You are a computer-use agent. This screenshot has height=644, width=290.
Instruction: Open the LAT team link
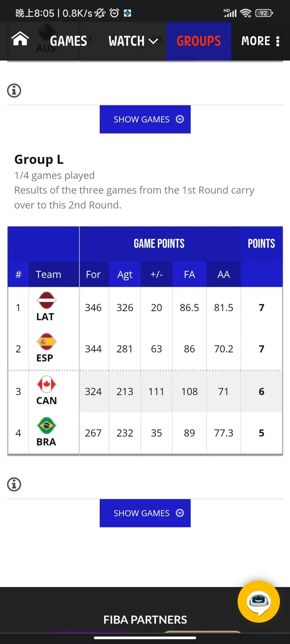45,317
